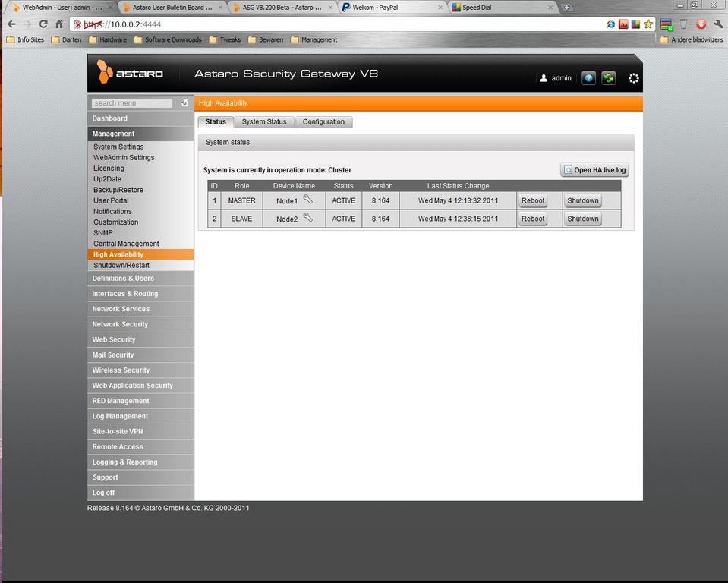
Task: Click the IE tab extension icon in address bar
Action: (x=611, y=24)
